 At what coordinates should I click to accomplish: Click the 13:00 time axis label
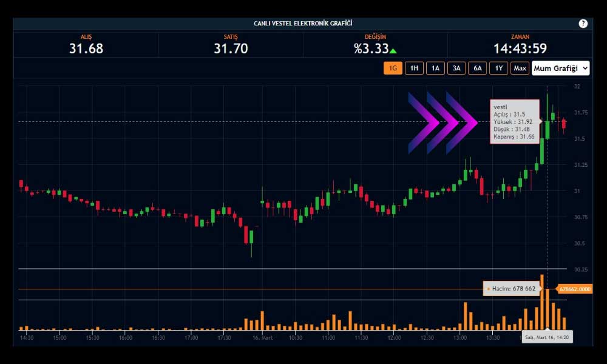point(460,338)
